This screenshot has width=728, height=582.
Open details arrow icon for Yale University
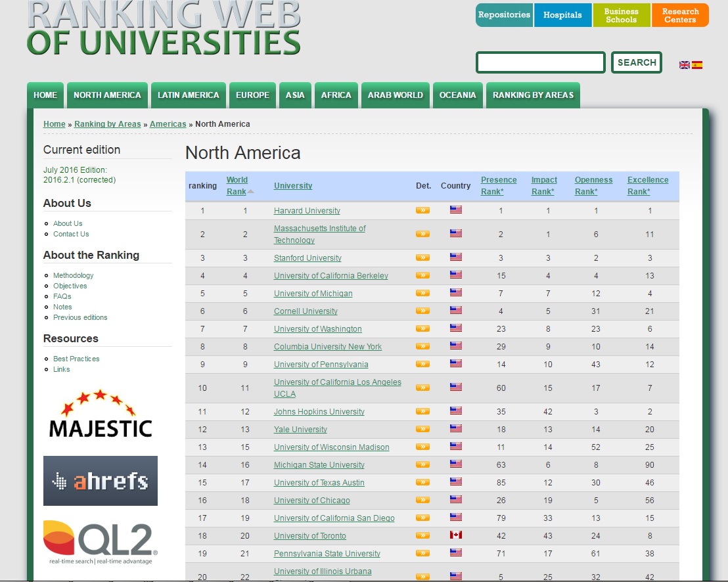(422, 429)
